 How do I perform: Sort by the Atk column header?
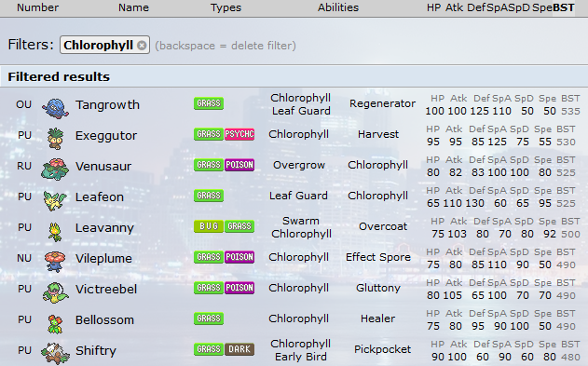(x=454, y=7)
